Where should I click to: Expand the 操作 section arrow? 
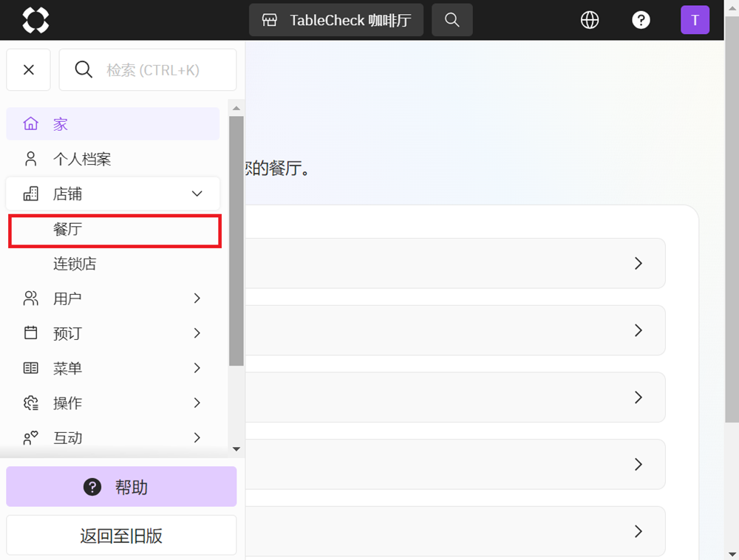point(197,403)
